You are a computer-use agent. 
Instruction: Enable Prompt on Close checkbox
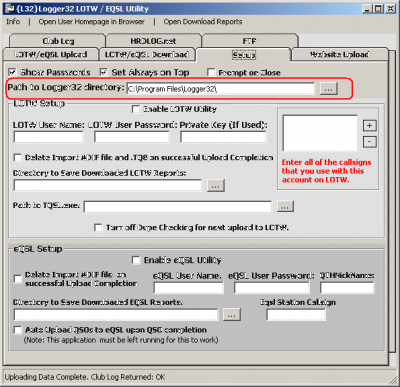point(211,72)
